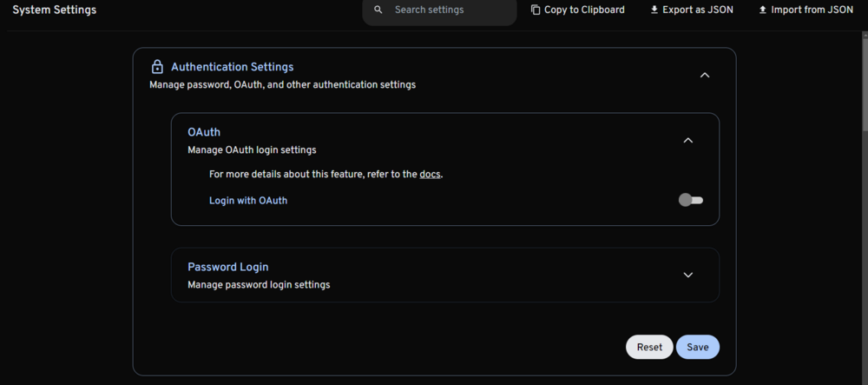
Task: Click 'Manage OAuth login settings' text
Action: pos(252,150)
